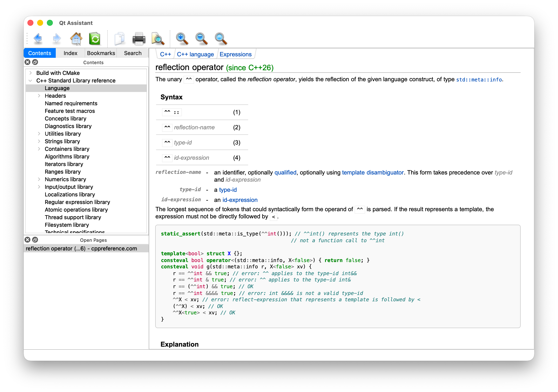Viewport: 558px width, 392px height.
Task: Open the C++ language breadcrumb link
Action: coord(195,54)
